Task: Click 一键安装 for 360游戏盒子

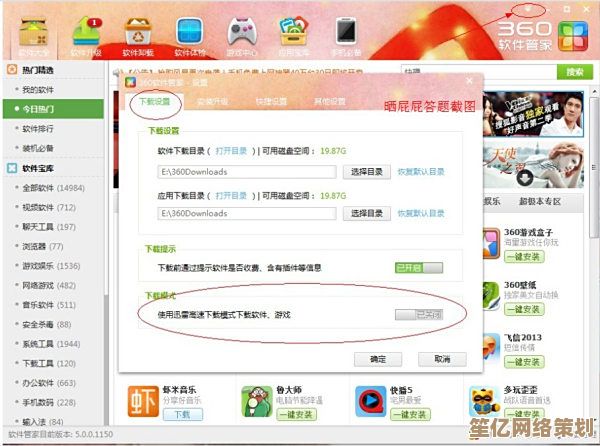Action: coord(524,256)
